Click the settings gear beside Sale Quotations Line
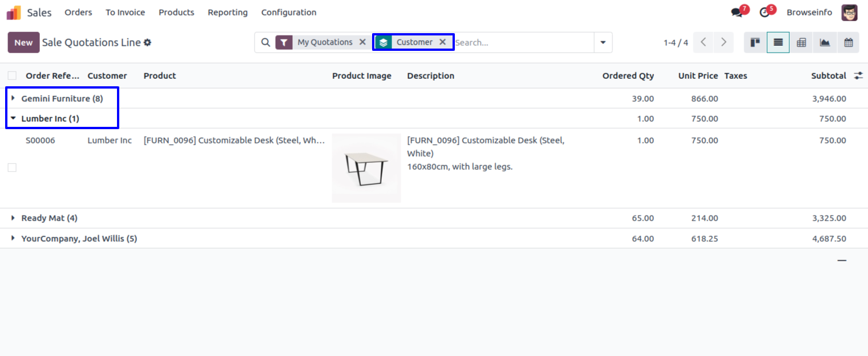Viewport: 868px width, 356px height. coord(148,42)
